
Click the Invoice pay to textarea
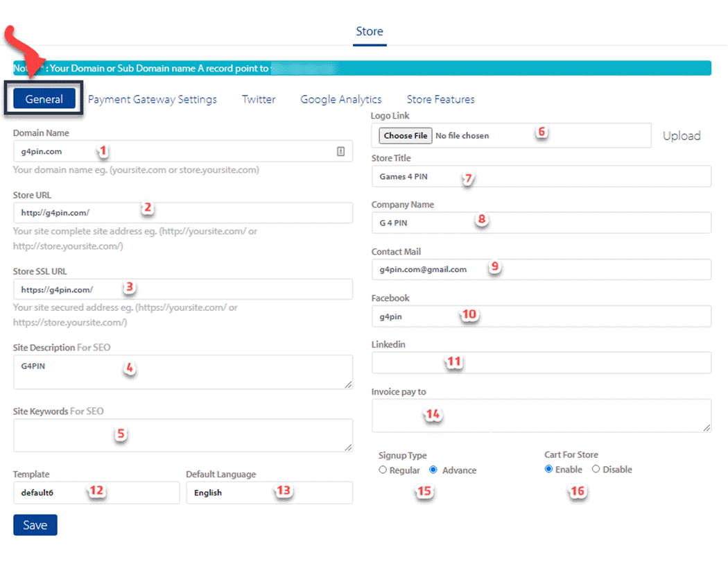pyautogui.click(x=541, y=416)
